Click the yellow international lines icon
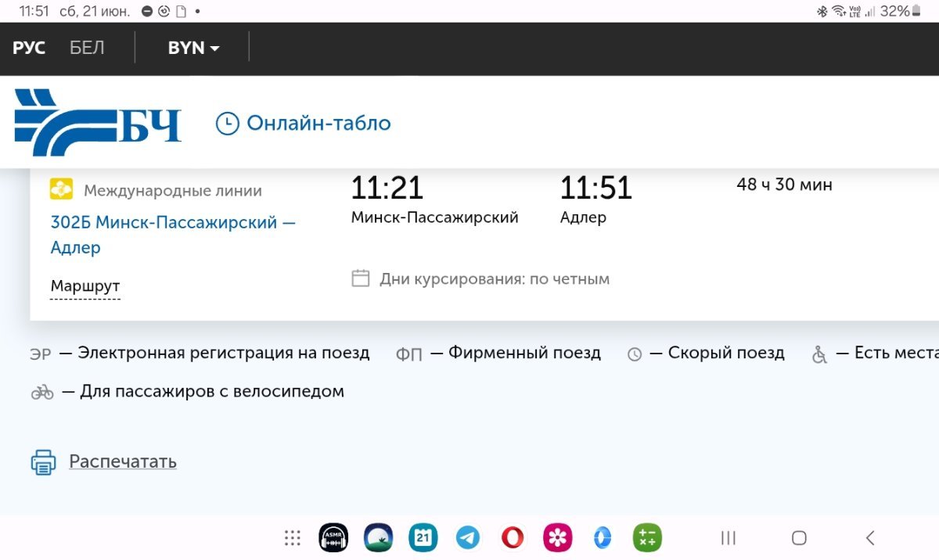This screenshot has height=560, width=939. click(62, 190)
